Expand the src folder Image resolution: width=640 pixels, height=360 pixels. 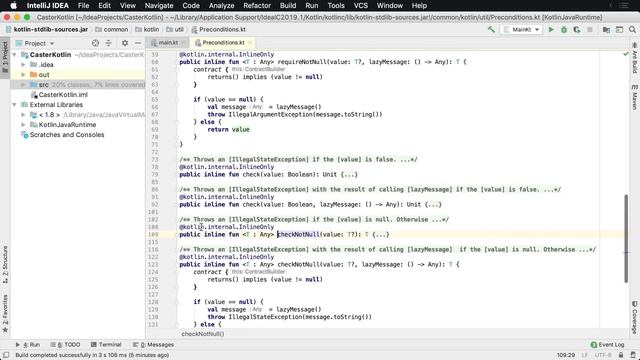click(23, 84)
